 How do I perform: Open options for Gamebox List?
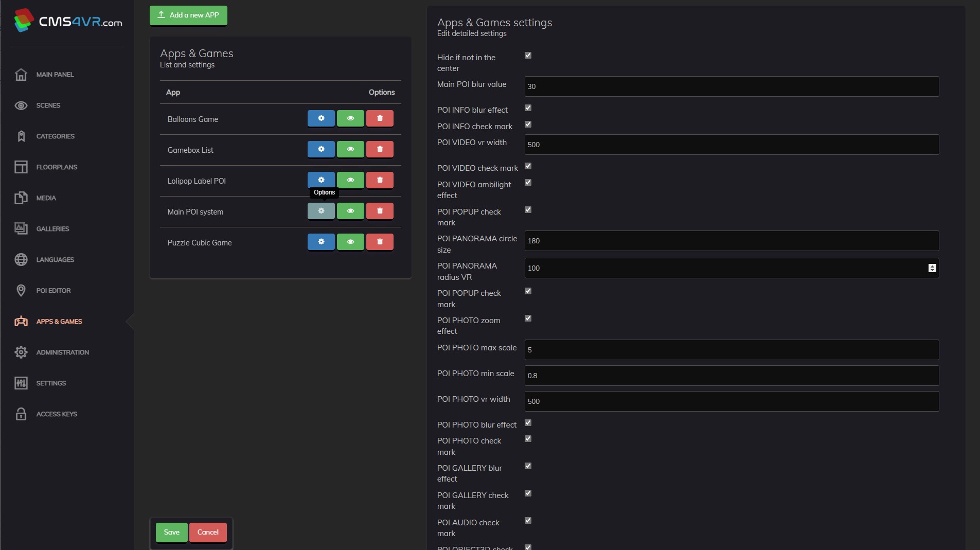321,149
